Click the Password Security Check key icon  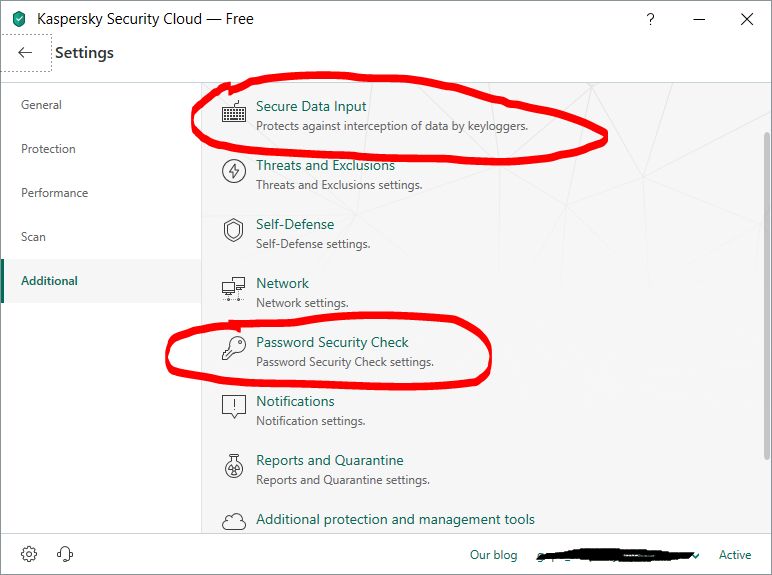click(234, 349)
